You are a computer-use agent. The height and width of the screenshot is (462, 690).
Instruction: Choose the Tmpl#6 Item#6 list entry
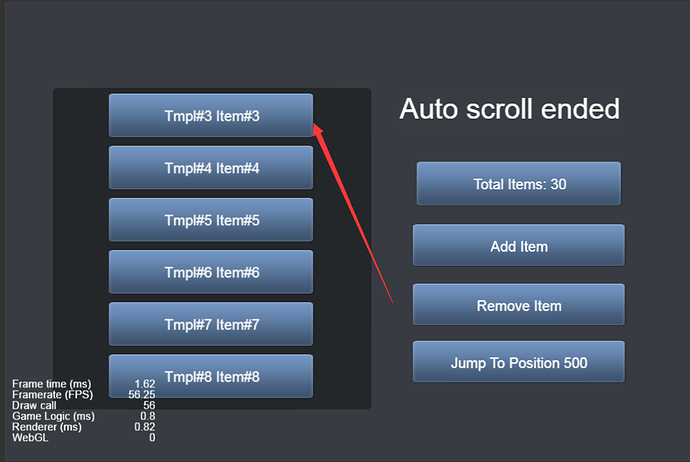point(211,272)
